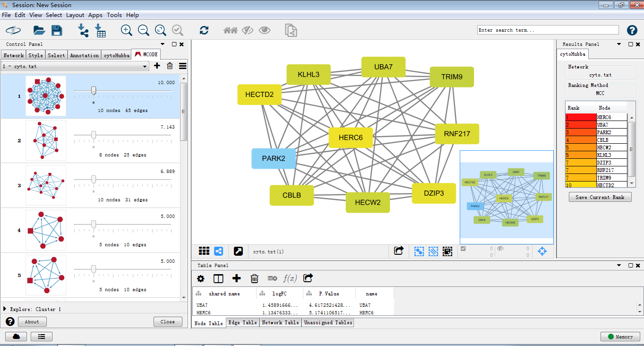Delete table column trash icon
This screenshot has width=644, height=346.
(254, 279)
